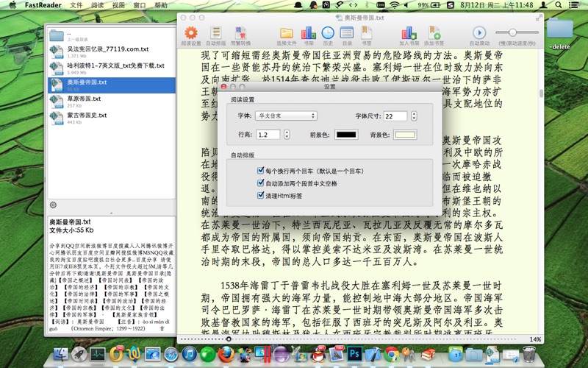Open Xcode hammer icon in Dock
The image size is (588, 368).
[x=373, y=354]
